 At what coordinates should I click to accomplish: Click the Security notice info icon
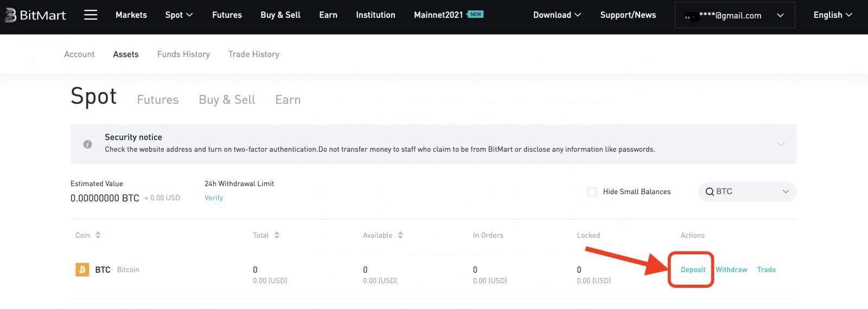pos(87,144)
